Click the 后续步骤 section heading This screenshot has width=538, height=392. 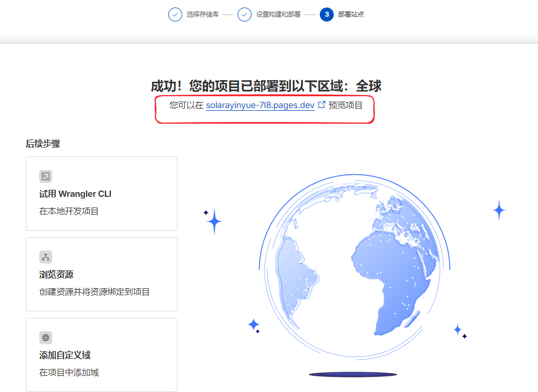coord(43,144)
